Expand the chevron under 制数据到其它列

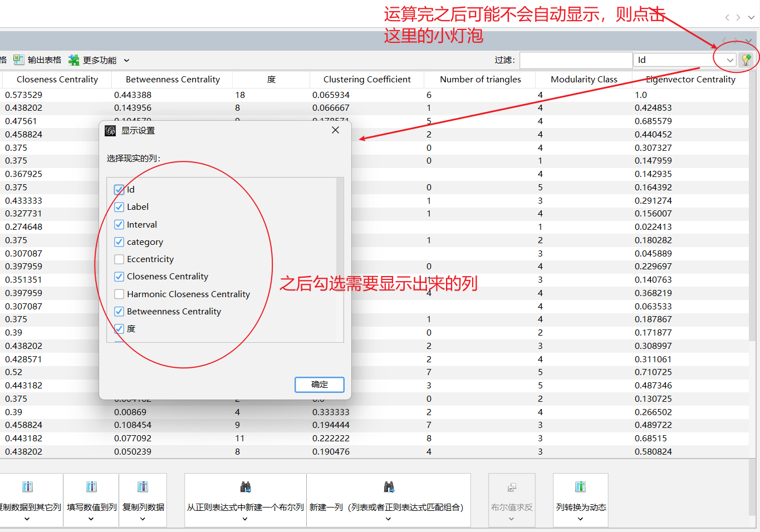27,519
